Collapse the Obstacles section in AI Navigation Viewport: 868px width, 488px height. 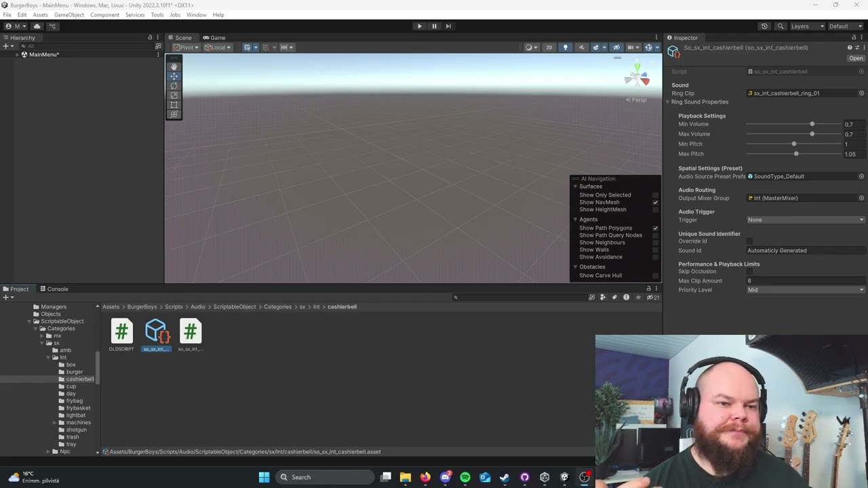575,267
